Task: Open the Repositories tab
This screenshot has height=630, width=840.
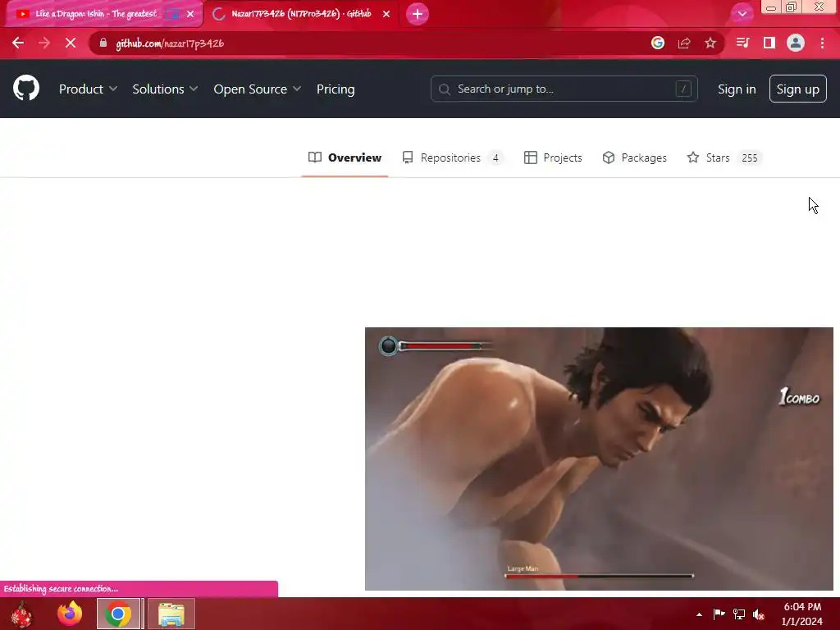Action: (453, 157)
